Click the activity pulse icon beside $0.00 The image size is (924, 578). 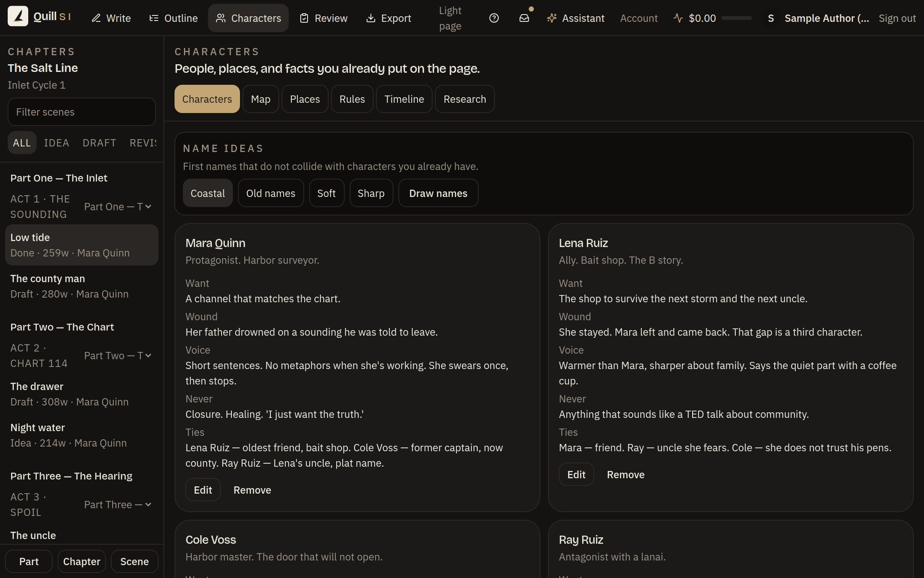tap(678, 18)
